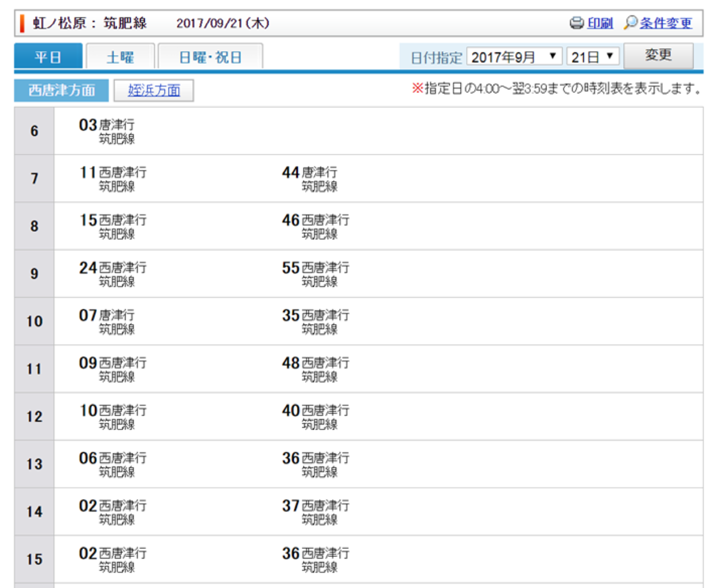Click the 7:44 唐津行 departure
Viewport: 715px width, 588px height.
[310, 179]
